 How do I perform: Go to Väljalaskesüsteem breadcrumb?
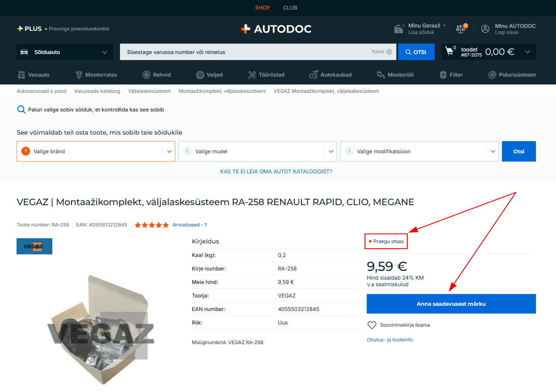(150, 91)
